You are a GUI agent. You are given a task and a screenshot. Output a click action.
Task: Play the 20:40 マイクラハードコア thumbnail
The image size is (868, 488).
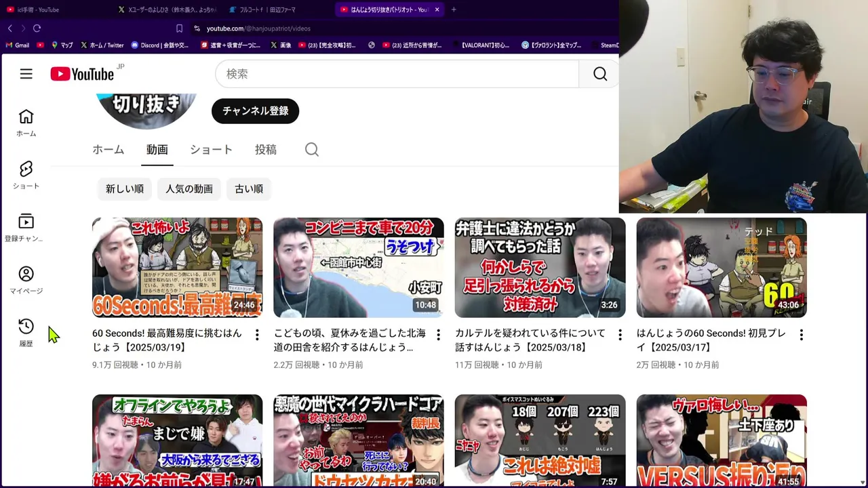[x=359, y=441]
